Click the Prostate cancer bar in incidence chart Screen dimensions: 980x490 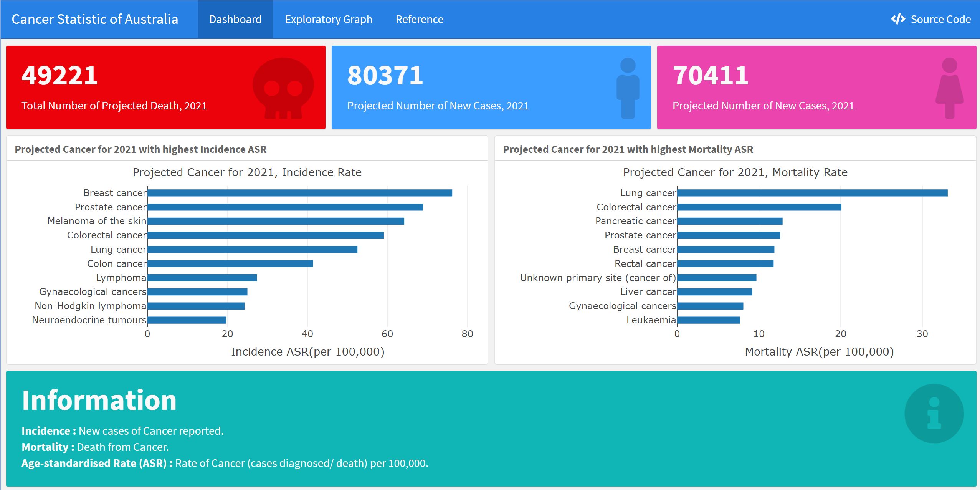[284, 207]
